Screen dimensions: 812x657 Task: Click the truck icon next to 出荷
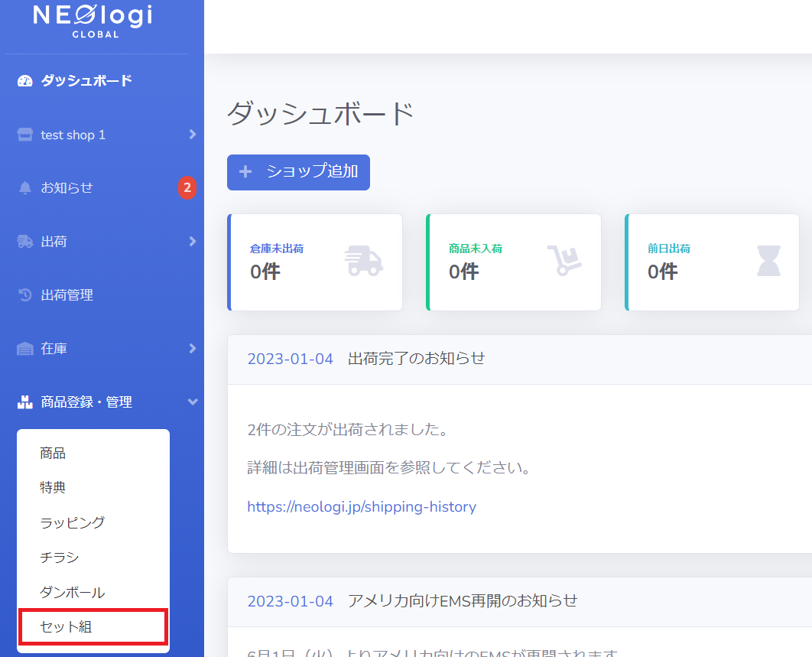25,242
